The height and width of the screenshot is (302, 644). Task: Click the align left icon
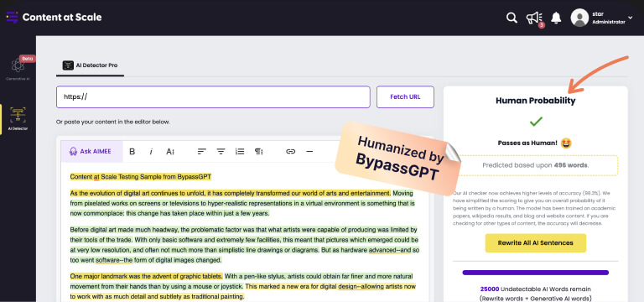point(201,152)
